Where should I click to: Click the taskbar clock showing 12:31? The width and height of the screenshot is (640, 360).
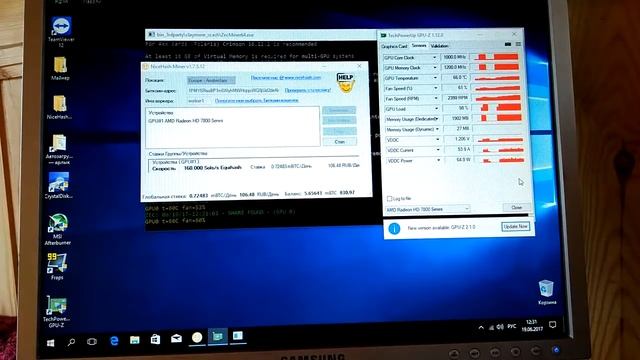(532, 325)
